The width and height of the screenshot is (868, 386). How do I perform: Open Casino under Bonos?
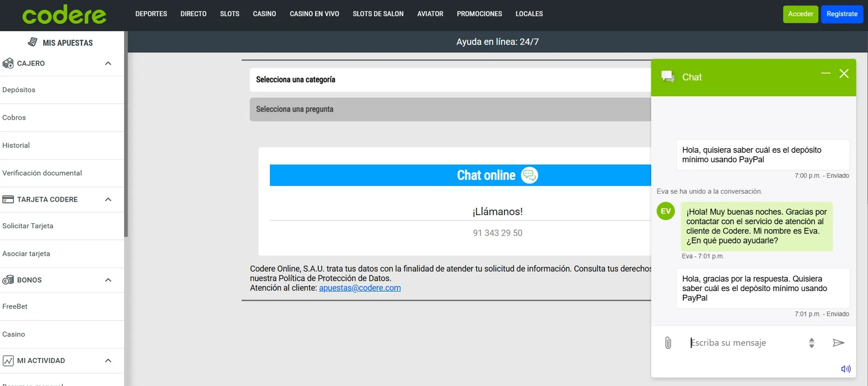coord(62,334)
